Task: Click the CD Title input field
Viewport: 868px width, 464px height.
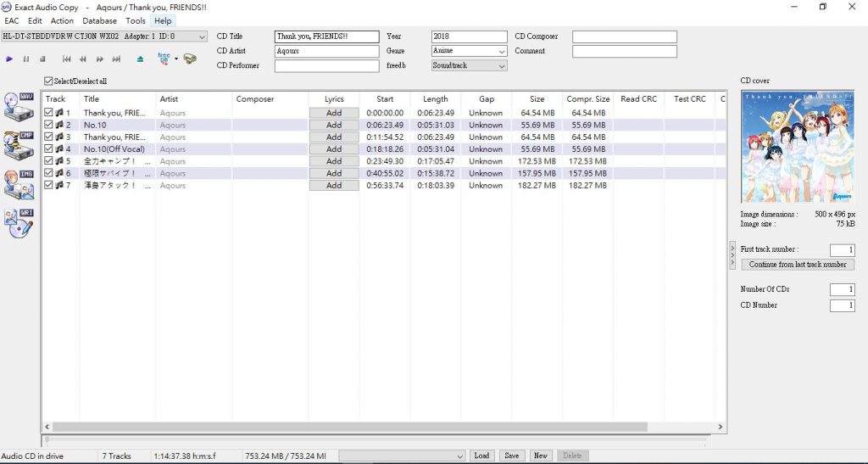Action: tap(326, 36)
